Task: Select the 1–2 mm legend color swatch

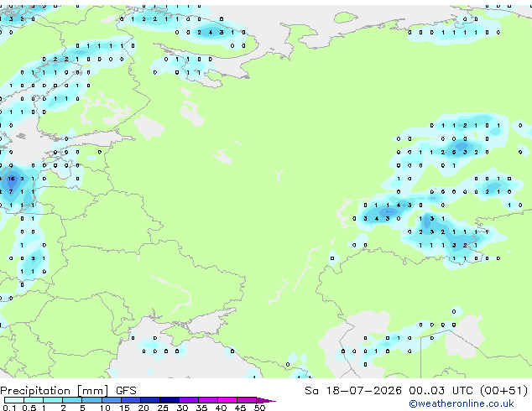Action: 53,400
